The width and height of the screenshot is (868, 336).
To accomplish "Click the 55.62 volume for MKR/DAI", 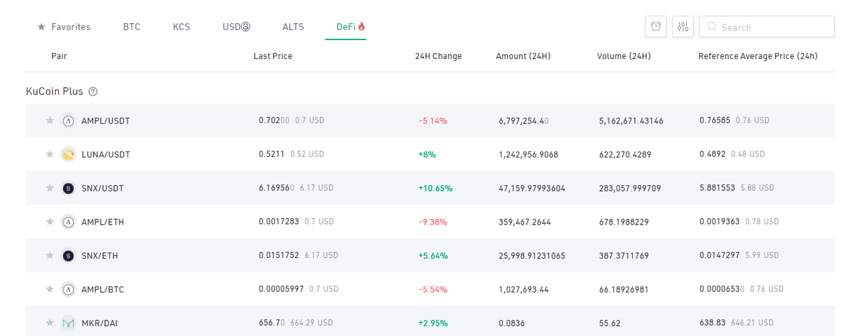I will click(x=610, y=323).
